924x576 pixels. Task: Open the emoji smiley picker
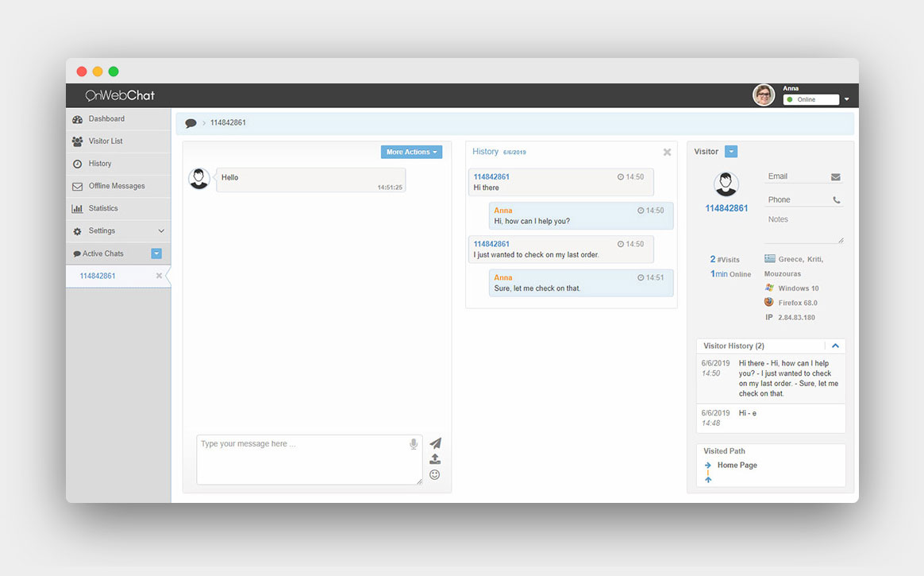pos(435,474)
